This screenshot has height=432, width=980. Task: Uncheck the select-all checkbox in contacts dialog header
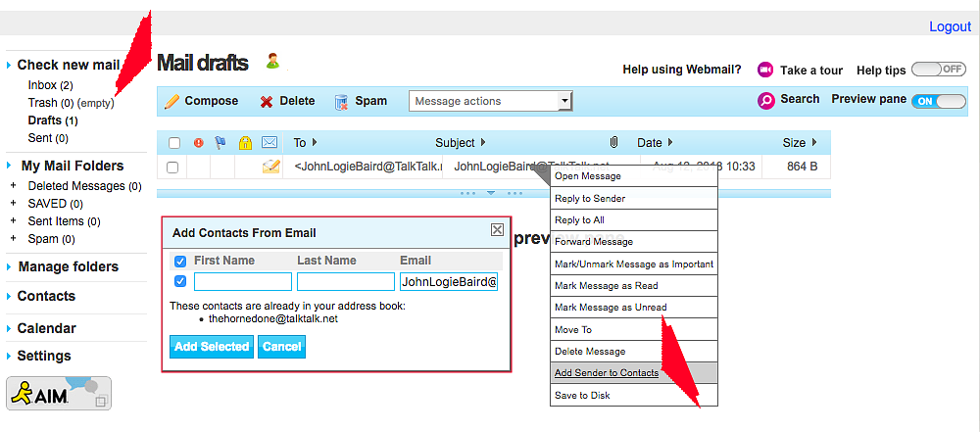coord(180,262)
